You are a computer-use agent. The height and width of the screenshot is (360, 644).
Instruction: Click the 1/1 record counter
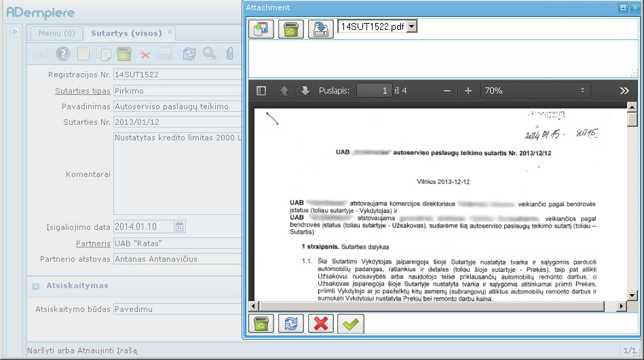point(630,351)
